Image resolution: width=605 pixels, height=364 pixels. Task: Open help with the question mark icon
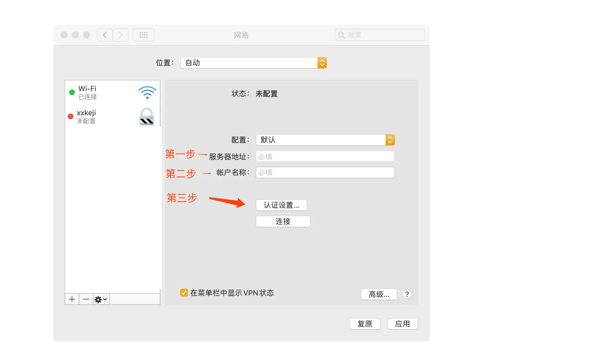(x=407, y=294)
